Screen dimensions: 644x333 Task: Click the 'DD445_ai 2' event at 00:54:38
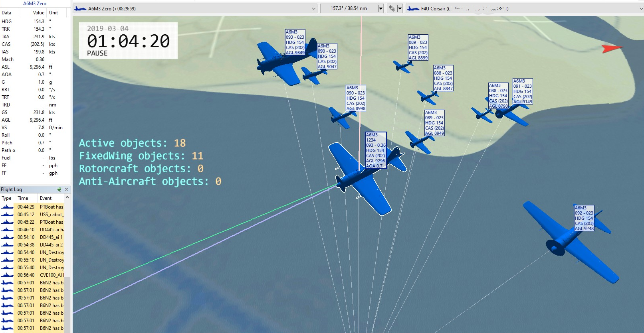[51, 244]
